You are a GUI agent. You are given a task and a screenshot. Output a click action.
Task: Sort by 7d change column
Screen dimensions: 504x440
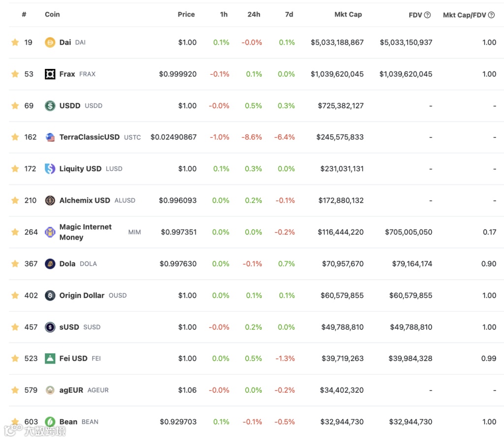(x=289, y=14)
